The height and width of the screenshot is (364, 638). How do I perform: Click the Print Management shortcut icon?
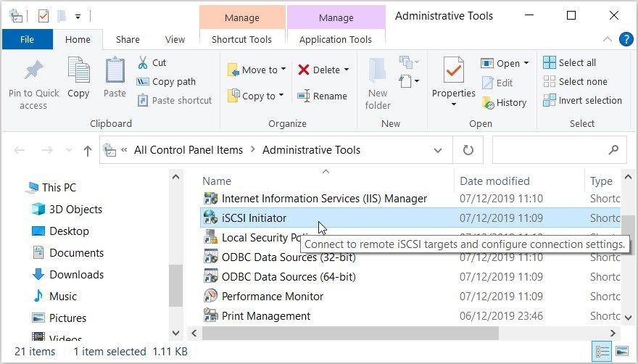pos(210,315)
